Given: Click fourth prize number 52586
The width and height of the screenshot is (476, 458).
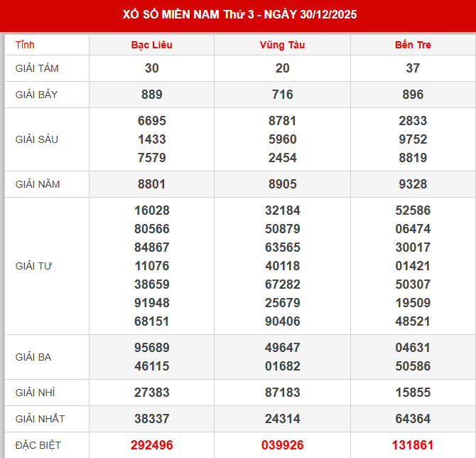Looking at the screenshot, I should [x=413, y=211].
